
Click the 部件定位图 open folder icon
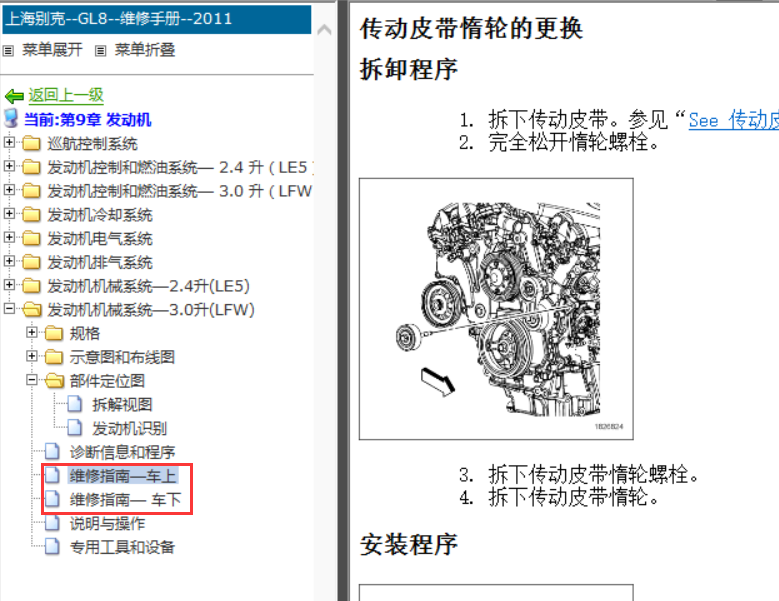click(x=54, y=381)
